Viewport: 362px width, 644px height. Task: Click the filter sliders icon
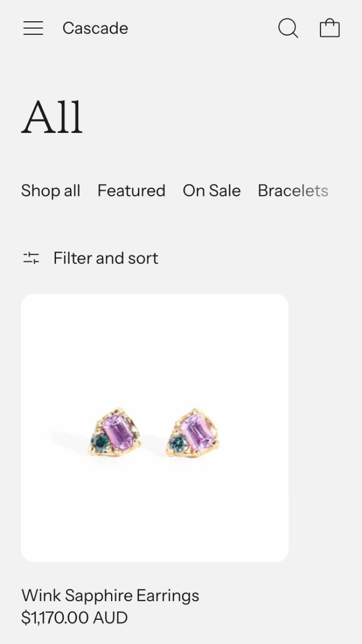point(31,258)
